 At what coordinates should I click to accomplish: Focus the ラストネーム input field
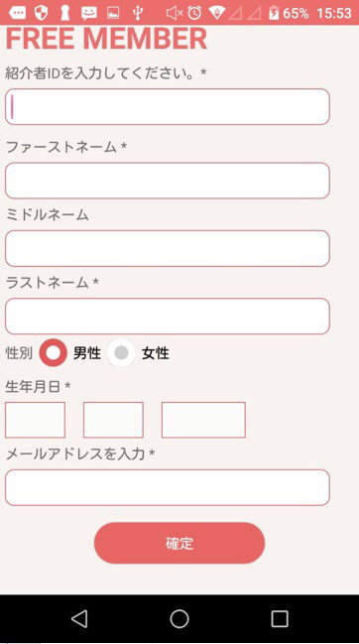pos(168,317)
